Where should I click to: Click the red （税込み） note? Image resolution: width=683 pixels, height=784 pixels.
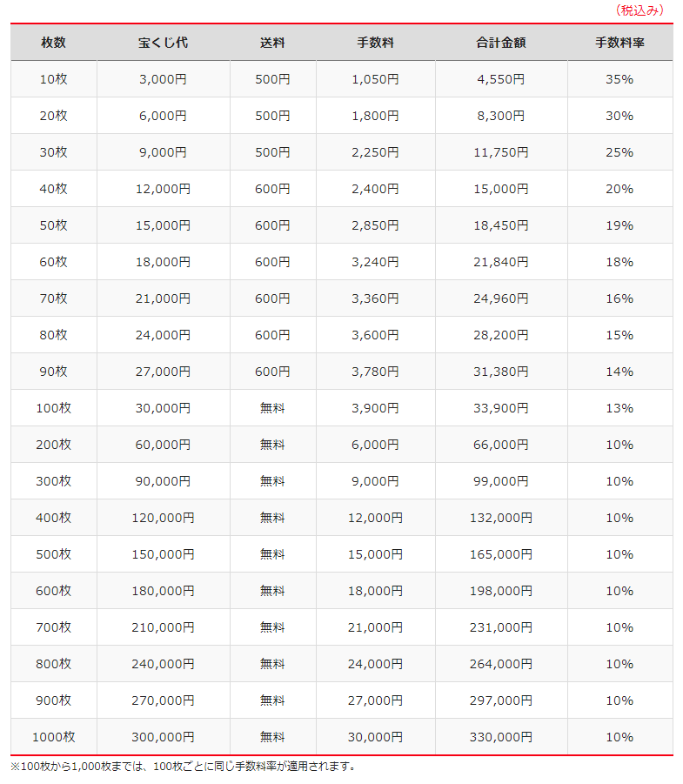(x=639, y=10)
